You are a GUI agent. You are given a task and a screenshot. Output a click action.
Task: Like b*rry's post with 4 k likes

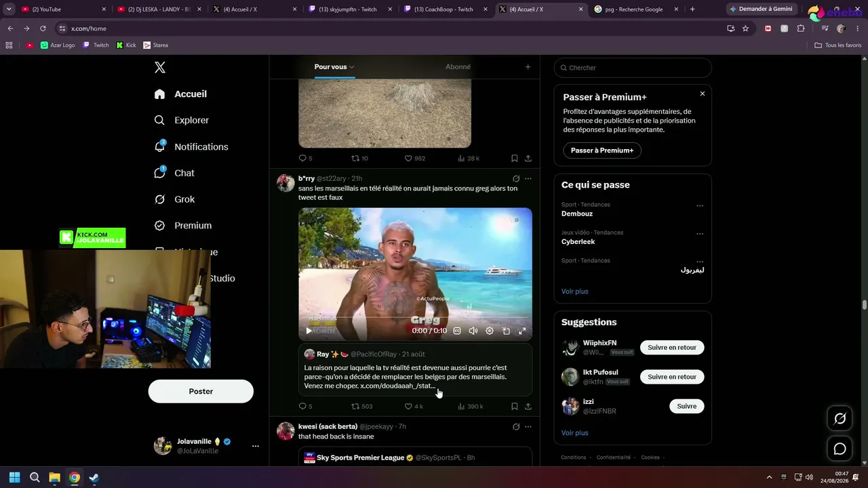click(x=414, y=407)
